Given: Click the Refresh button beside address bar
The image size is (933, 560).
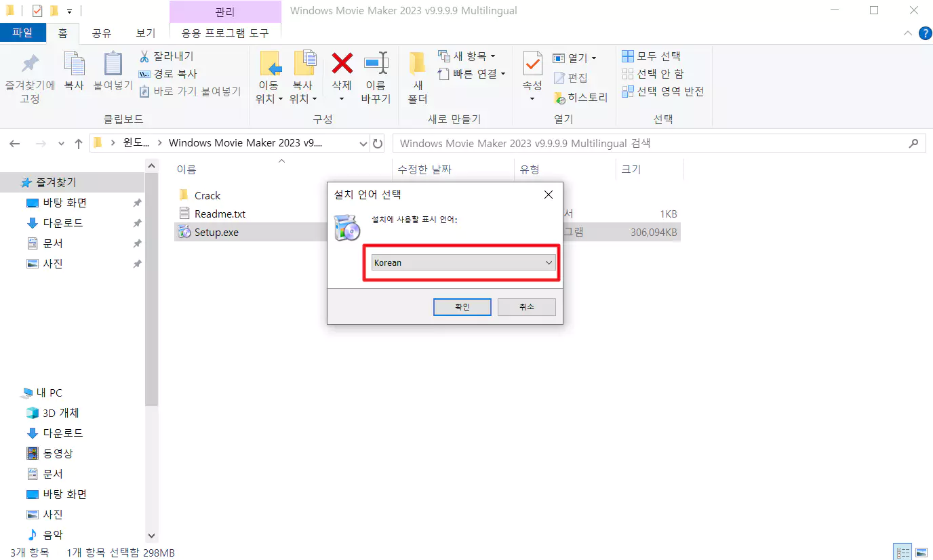Looking at the screenshot, I should (378, 144).
